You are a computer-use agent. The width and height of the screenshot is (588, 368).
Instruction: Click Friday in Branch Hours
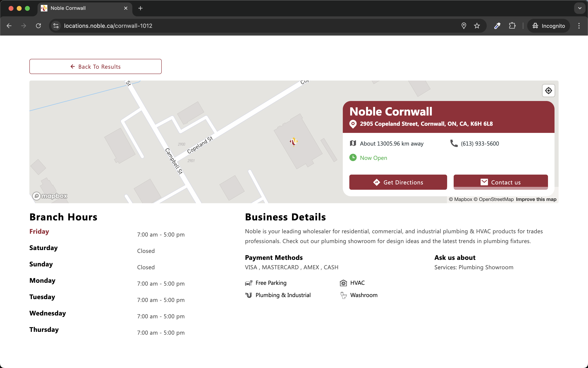tap(39, 231)
